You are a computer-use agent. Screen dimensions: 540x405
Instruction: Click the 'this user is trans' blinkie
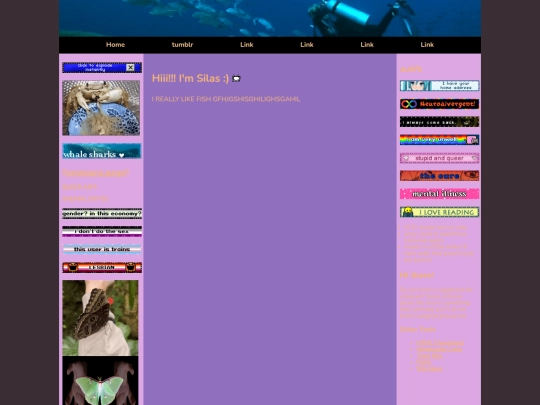click(x=102, y=249)
